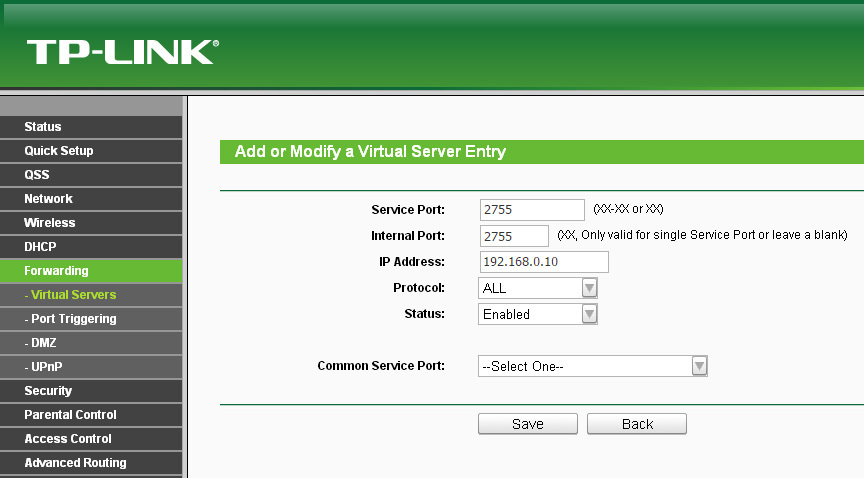The height and width of the screenshot is (478, 864).
Task: Click the Protocol label
Action: pos(419,288)
